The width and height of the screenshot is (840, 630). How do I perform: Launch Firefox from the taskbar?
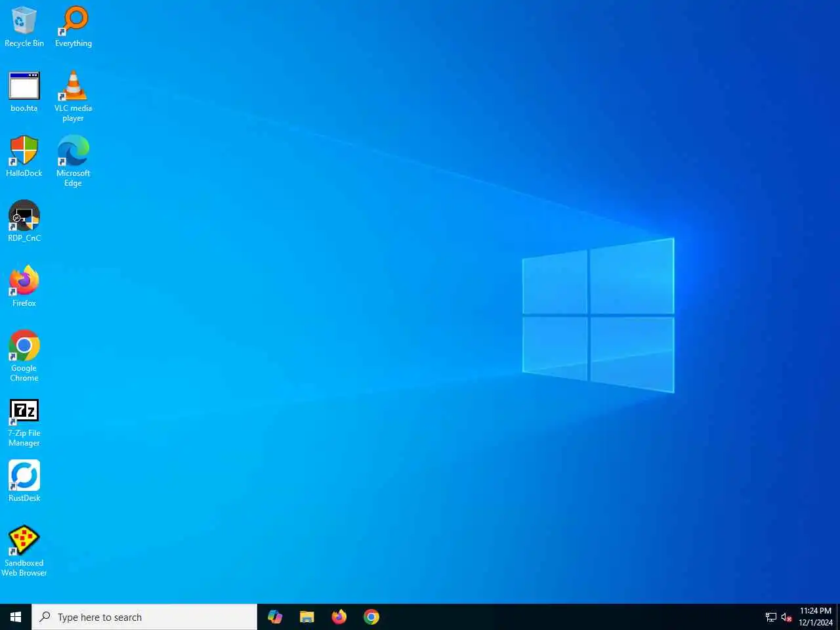pos(339,617)
